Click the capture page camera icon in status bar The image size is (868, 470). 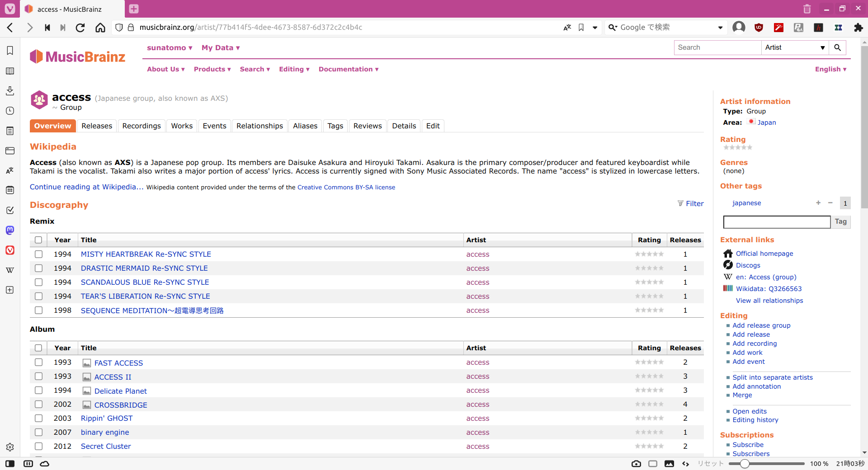click(636, 464)
